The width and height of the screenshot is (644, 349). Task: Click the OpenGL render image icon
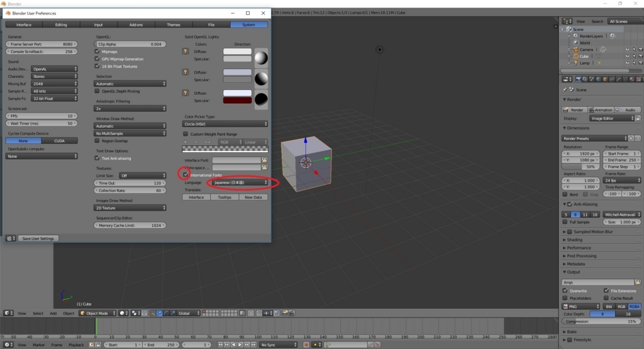pos(285,313)
